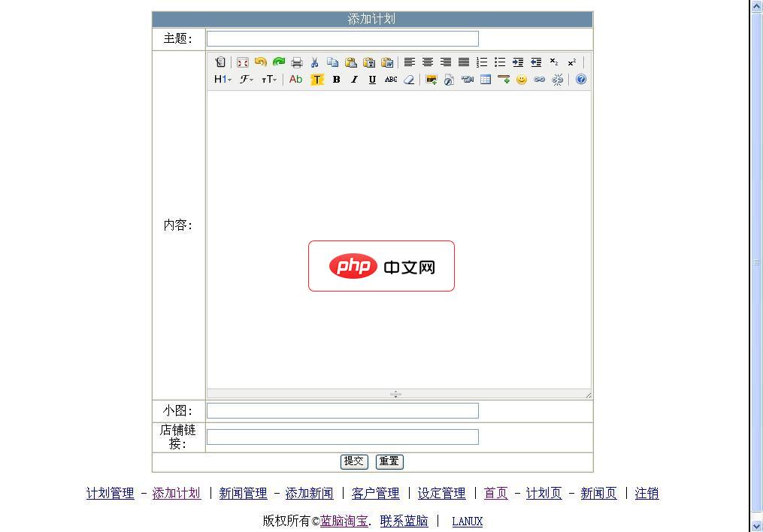The width and height of the screenshot is (763, 532).
Task: Click the 注销 logout link
Action: point(646,494)
